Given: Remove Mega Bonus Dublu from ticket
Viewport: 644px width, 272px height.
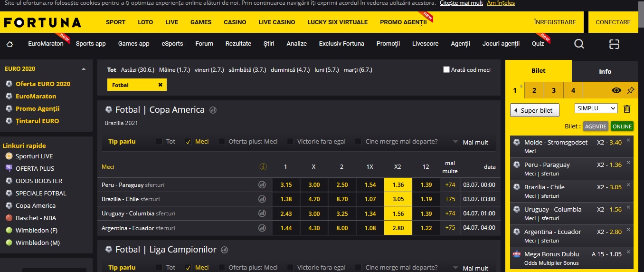Looking at the screenshot, I should [x=628, y=252].
